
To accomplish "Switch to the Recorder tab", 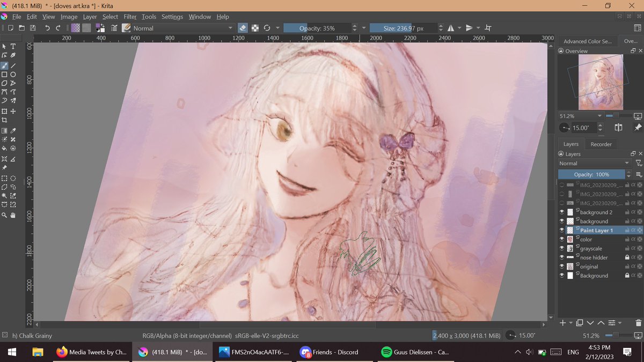I will pyautogui.click(x=601, y=144).
